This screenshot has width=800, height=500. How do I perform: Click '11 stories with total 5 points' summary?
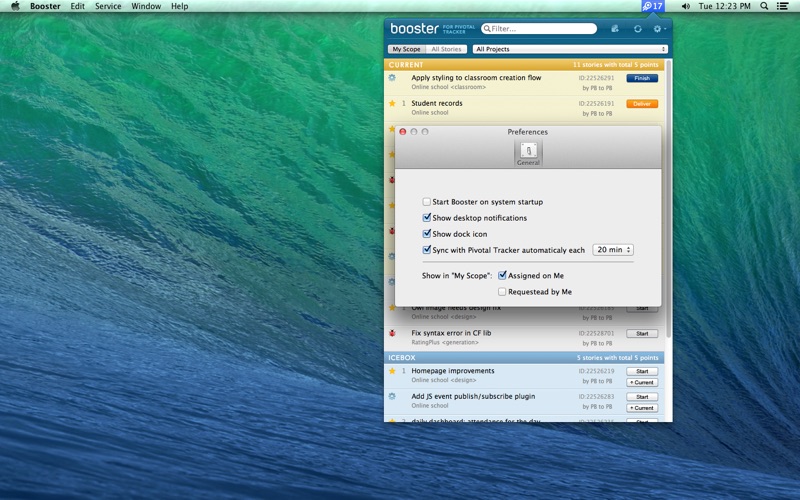[x=615, y=65]
